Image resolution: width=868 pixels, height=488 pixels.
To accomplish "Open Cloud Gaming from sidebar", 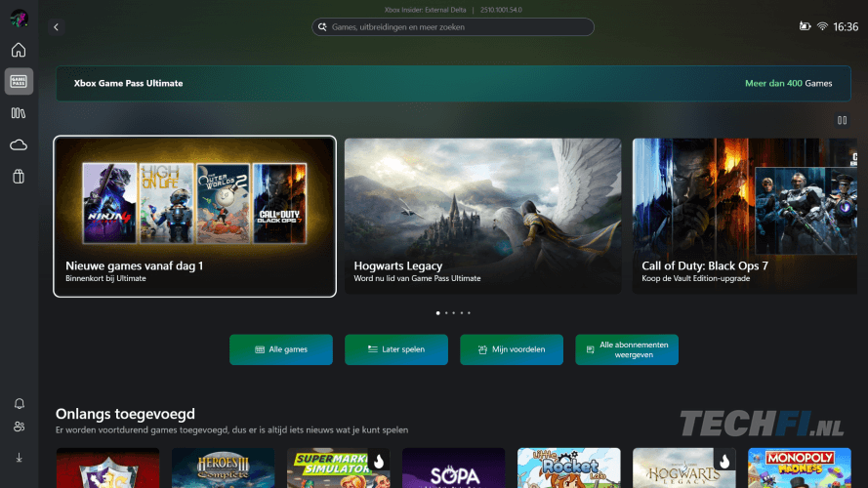I will coord(19,144).
